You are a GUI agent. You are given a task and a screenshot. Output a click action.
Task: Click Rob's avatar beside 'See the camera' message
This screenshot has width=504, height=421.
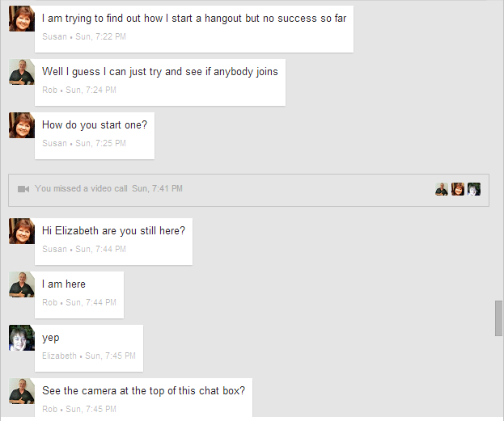pyautogui.click(x=21, y=391)
